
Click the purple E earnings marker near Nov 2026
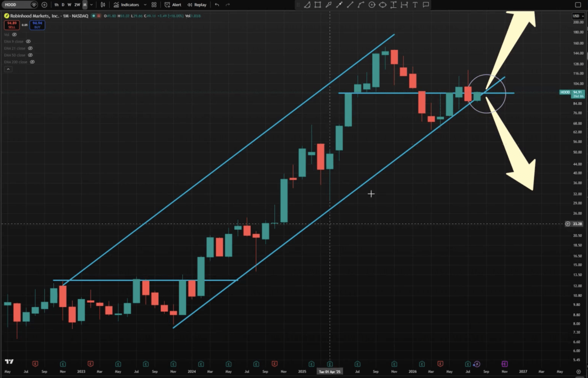[x=504, y=364]
